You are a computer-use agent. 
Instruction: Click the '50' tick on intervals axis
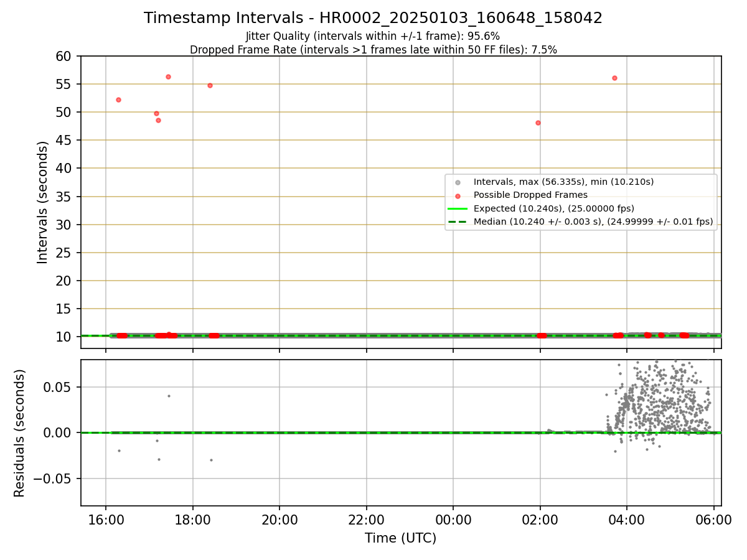point(65,112)
